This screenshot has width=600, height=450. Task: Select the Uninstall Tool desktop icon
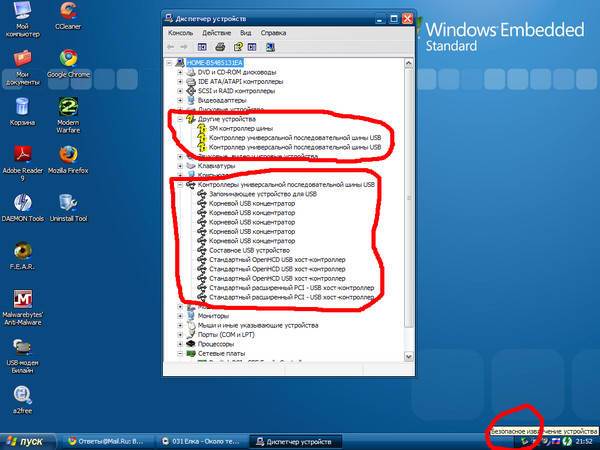[x=68, y=207]
